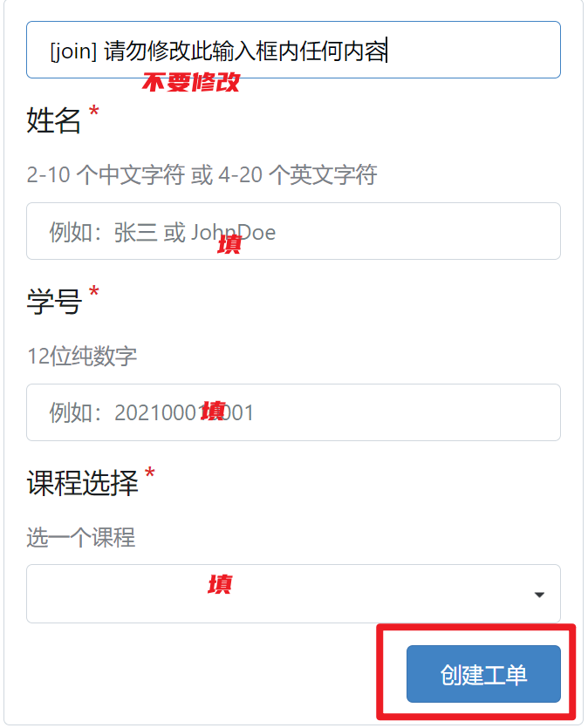
Task: Click the 学号 input with 2021000 placeholder
Action: click(x=293, y=412)
